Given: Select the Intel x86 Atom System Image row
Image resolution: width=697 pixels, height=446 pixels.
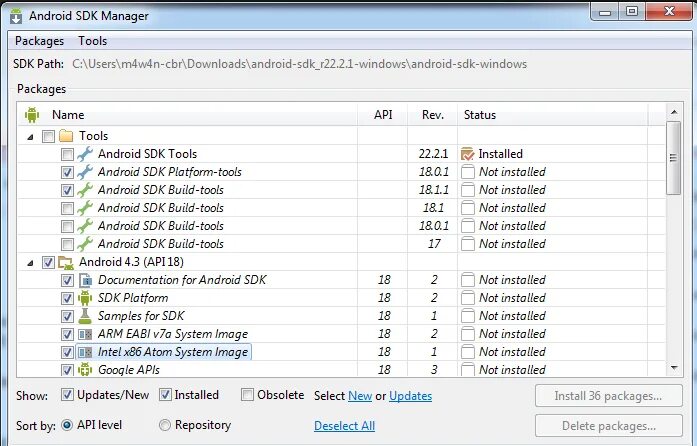Looking at the screenshot, I should tap(340, 352).
